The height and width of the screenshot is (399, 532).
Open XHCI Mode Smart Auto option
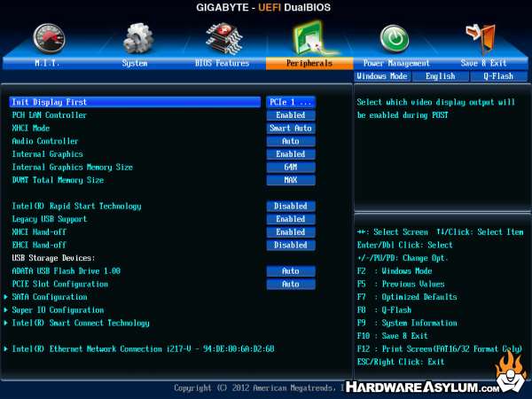[291, 129]
